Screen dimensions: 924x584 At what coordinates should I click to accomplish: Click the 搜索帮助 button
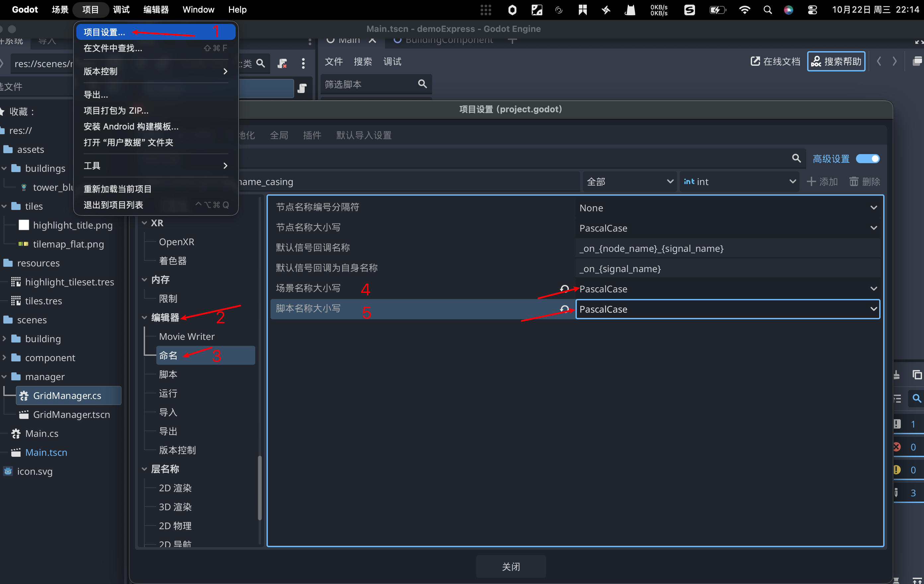tap(836, 61)
